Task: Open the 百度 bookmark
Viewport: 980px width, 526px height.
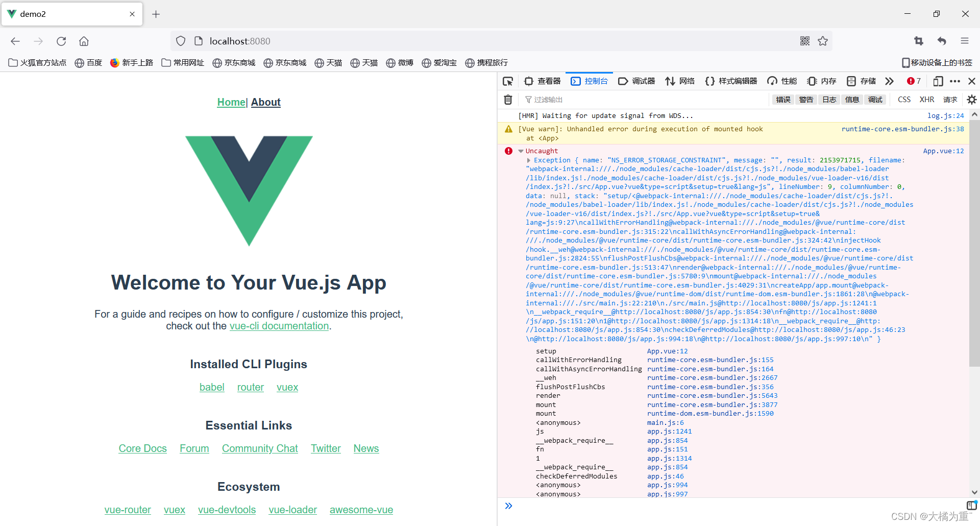Action: point(89,63)
